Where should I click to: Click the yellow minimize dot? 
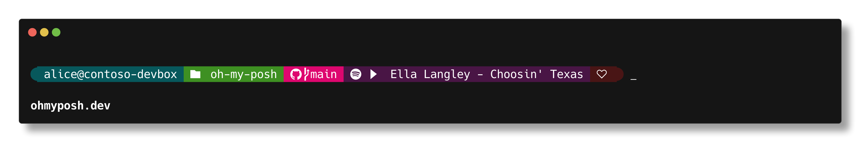click(x=44, y=32)
